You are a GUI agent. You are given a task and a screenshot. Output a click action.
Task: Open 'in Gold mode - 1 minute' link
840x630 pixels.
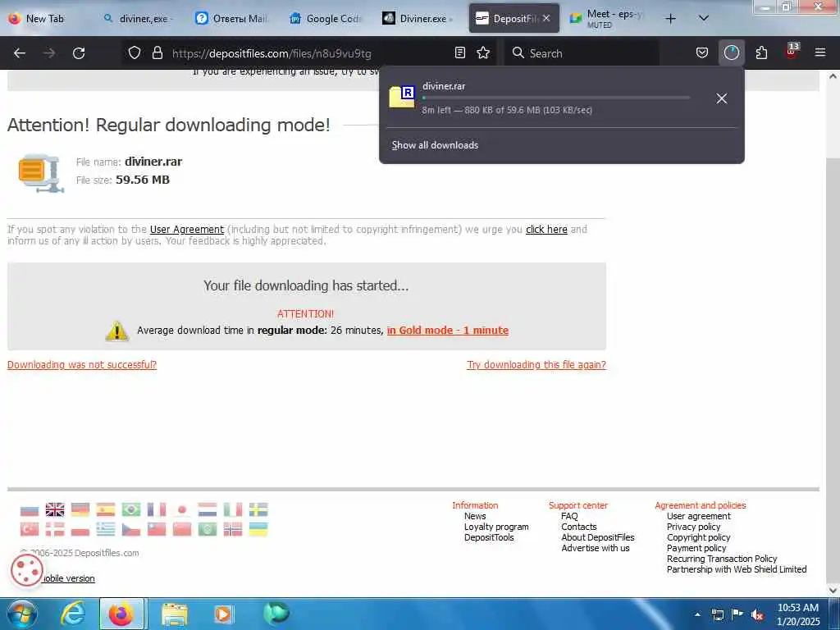(447, 330)
